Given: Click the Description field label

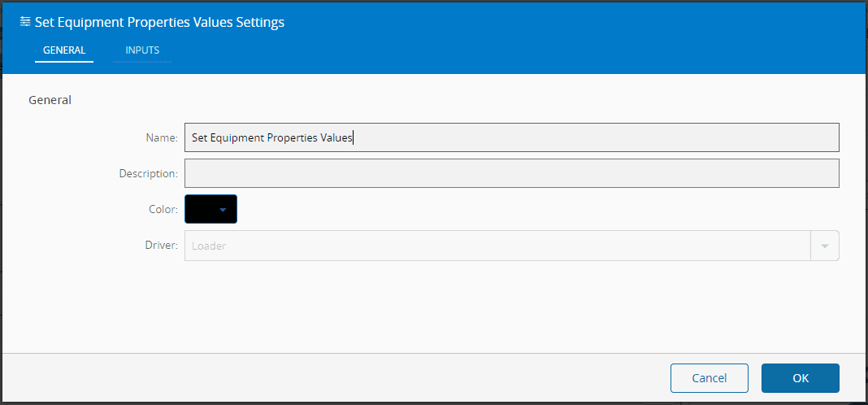Looking at the screenshot, I should tap(148, 174).
